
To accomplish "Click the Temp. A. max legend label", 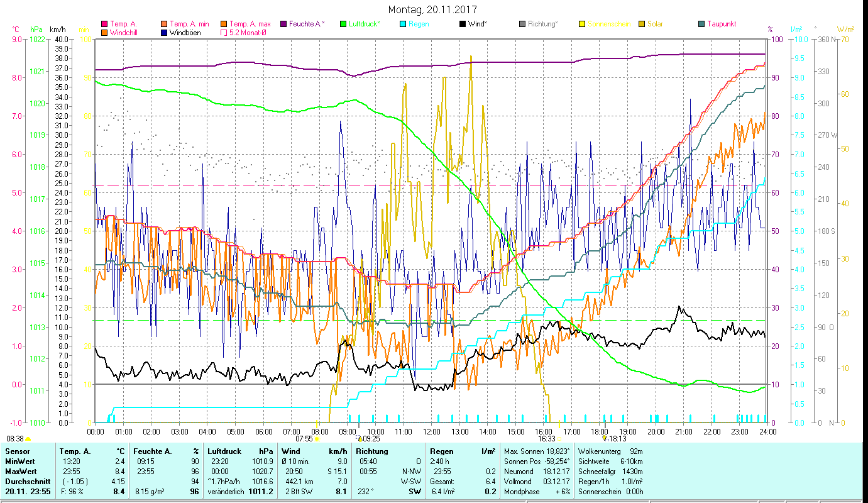I will 250,24.
